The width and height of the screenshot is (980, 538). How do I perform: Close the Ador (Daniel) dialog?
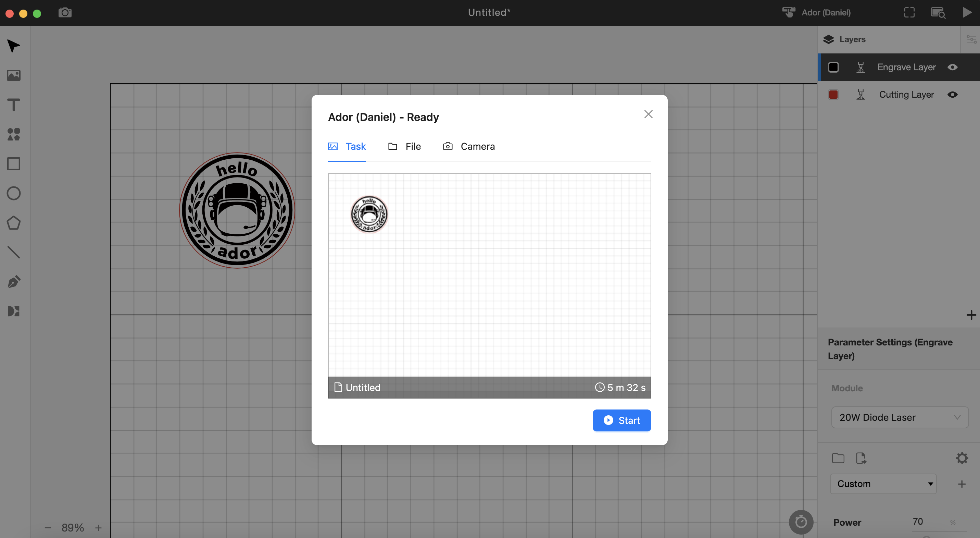click(648, 114)
